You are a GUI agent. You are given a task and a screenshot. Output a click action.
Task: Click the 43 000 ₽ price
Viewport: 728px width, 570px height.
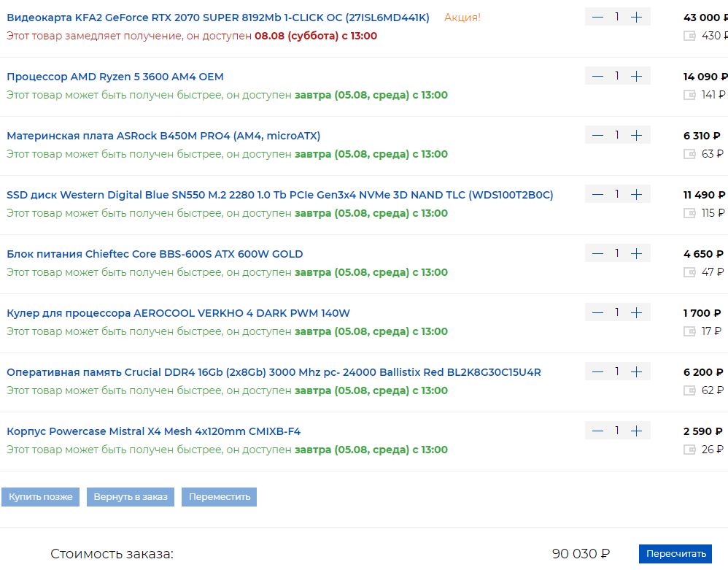[x=705, y=18]
